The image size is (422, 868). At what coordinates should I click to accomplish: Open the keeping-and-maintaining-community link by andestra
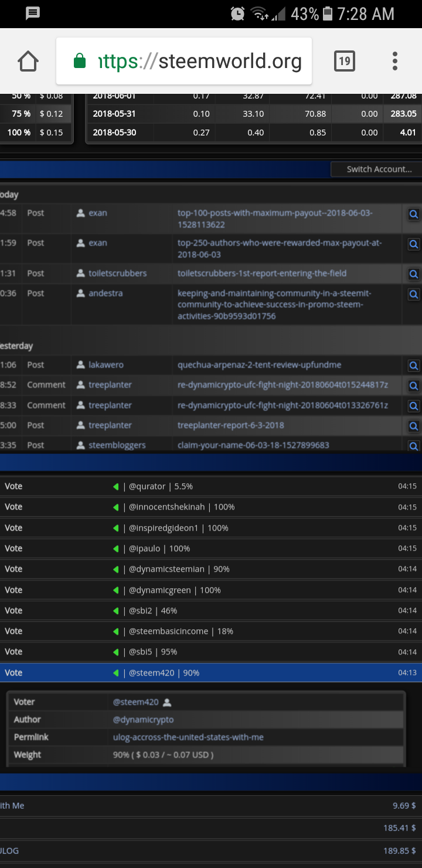click(274, 304)
